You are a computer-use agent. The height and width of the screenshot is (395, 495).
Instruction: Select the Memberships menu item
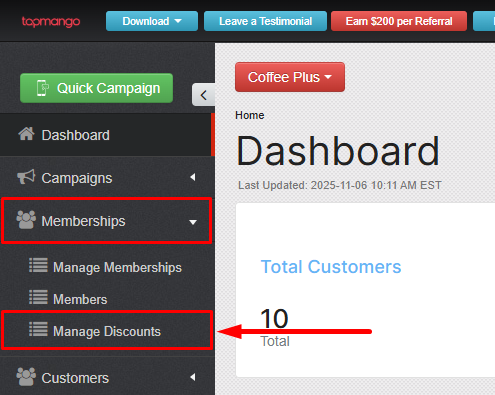[x=107, y=221]
